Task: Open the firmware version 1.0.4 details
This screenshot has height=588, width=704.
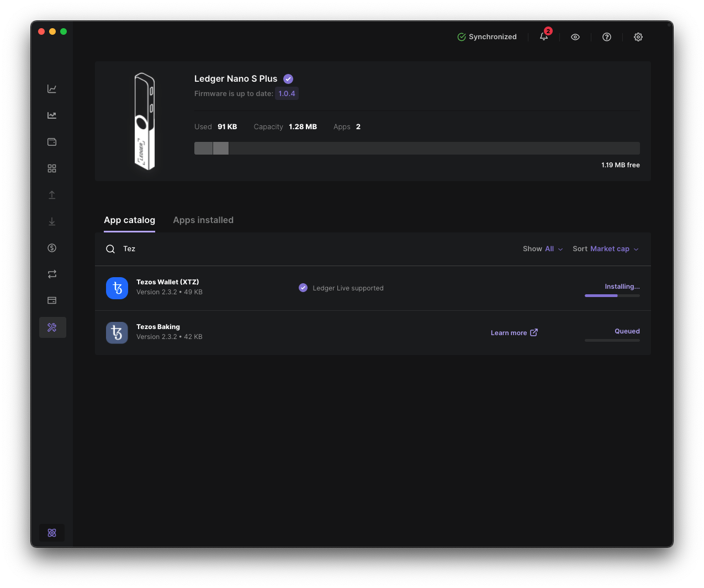Action: coord(287,93)
